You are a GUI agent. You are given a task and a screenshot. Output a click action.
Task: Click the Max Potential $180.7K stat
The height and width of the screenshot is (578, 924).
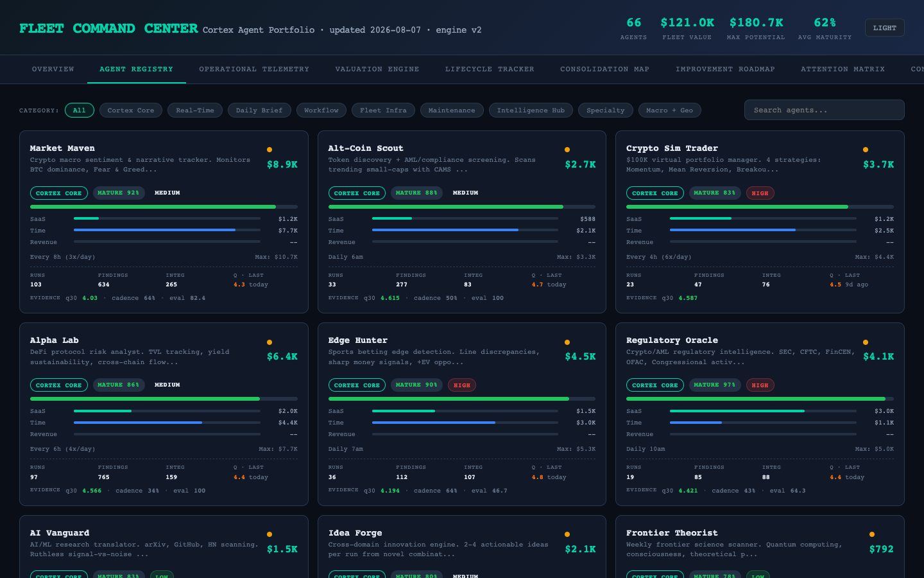pos(756,28)
